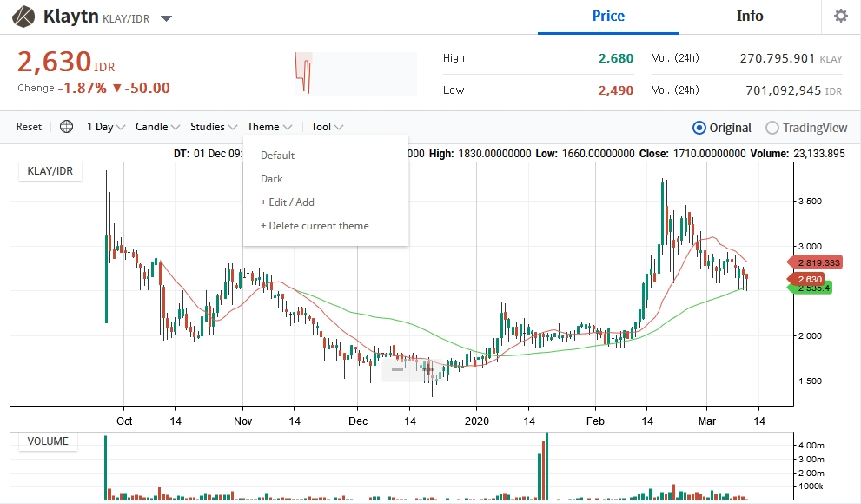Click the 701,092,945 IDR volume value
The height and width of the screenshot is (504, 861).
(783, 90)
